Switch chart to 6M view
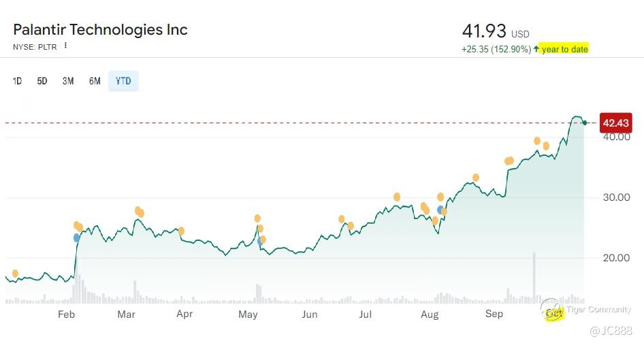 95,81
